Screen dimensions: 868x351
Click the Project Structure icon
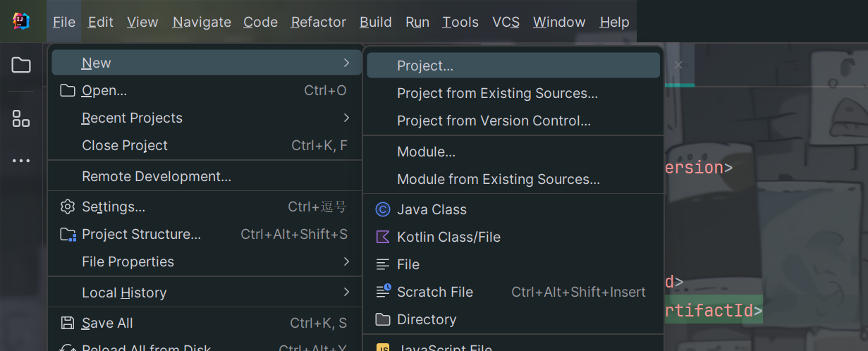pyautogui.click(x=68, y=234)
